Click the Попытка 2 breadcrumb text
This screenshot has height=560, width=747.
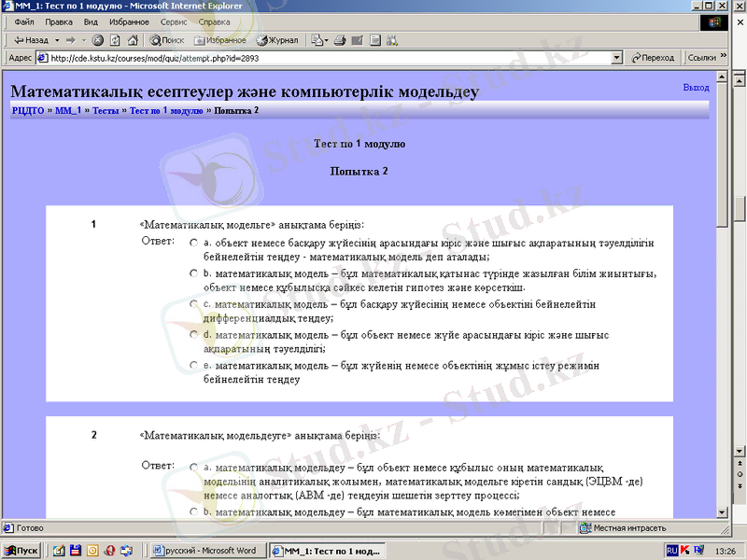(236, 110)
